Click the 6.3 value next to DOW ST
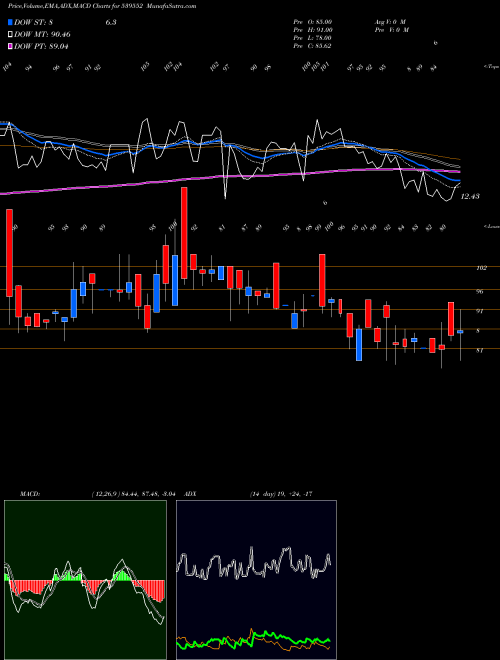 111,22
